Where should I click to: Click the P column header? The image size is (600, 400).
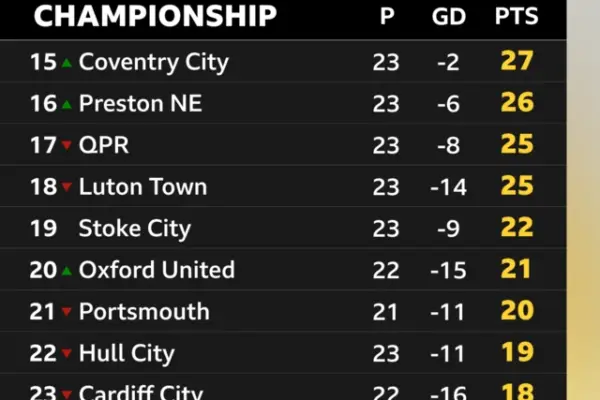387,16
